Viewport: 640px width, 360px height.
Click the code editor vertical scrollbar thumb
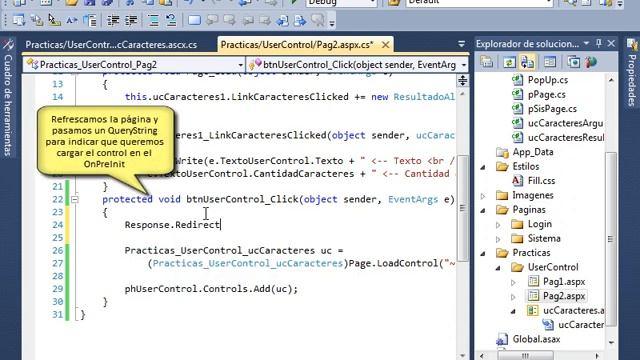point(462,208)
